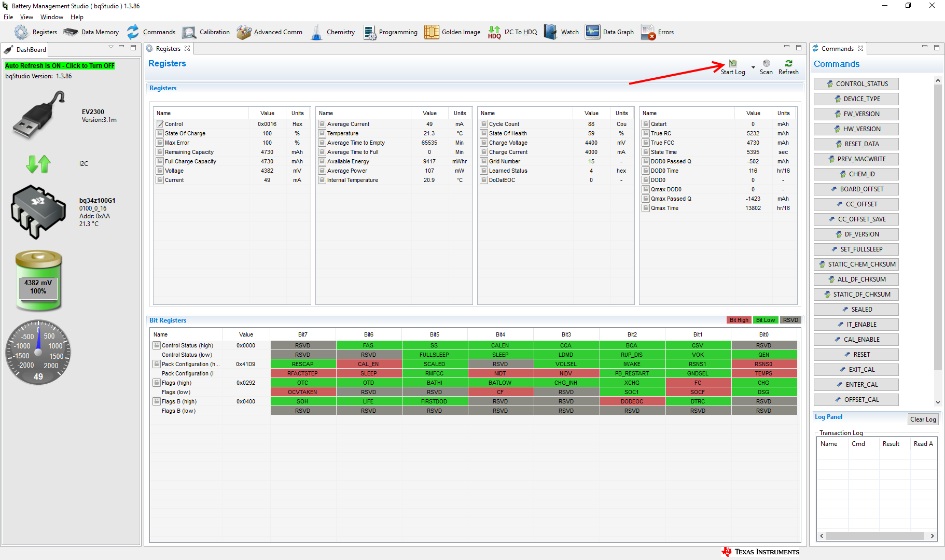
Task: Open the File menu
Action: click(x=8, y=17)
